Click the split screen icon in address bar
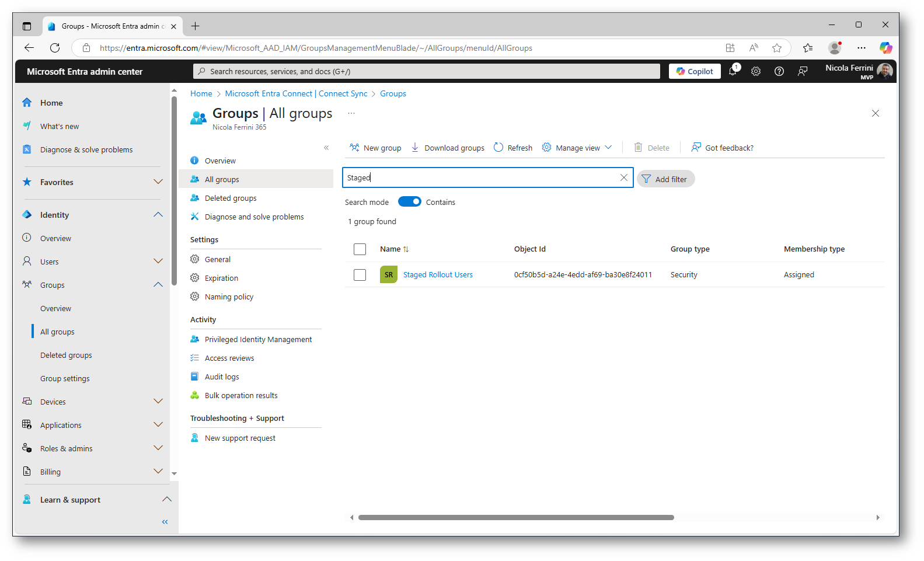 [730, 48]
